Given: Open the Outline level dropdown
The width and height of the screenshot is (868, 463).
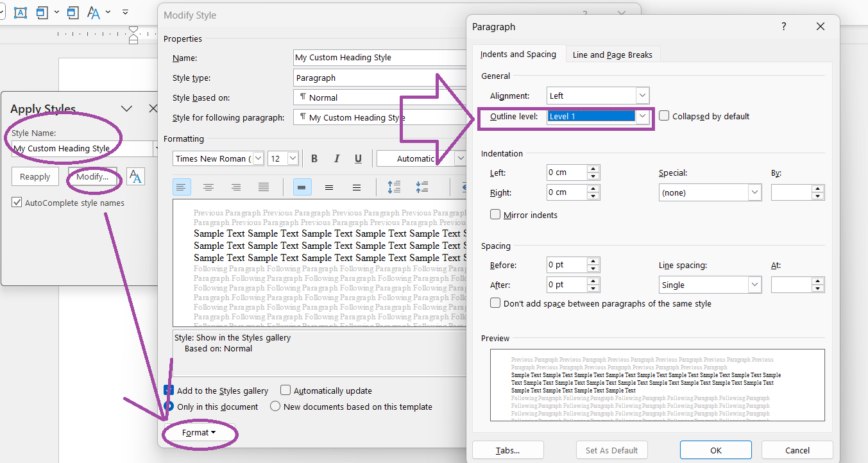Looking at the screenshot, I should pos(642,115).
